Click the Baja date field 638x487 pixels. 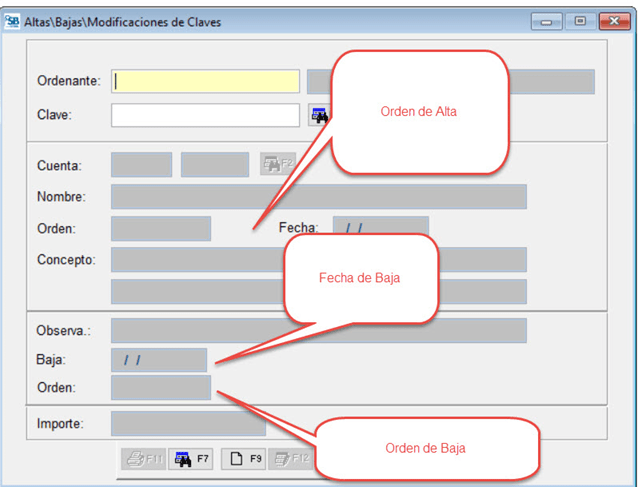pos(159,360)
